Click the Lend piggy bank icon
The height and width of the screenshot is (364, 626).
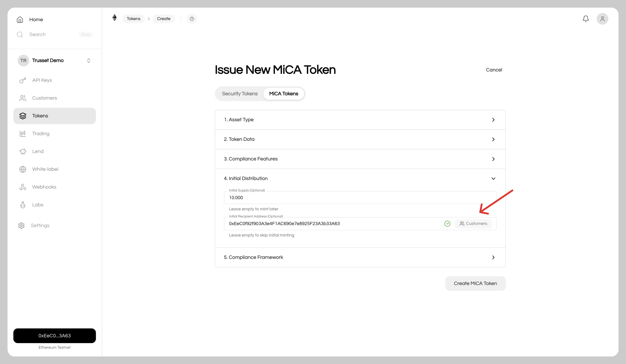tap(23, 151)
